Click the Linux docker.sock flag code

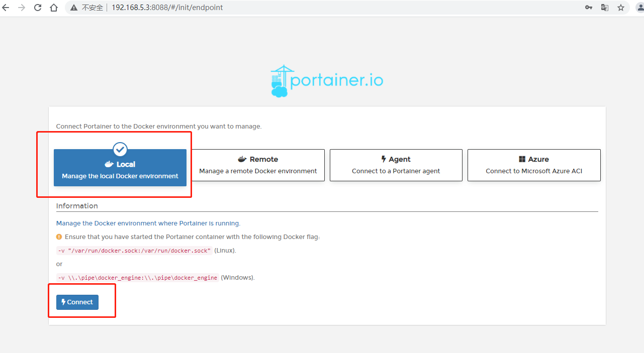134,251
